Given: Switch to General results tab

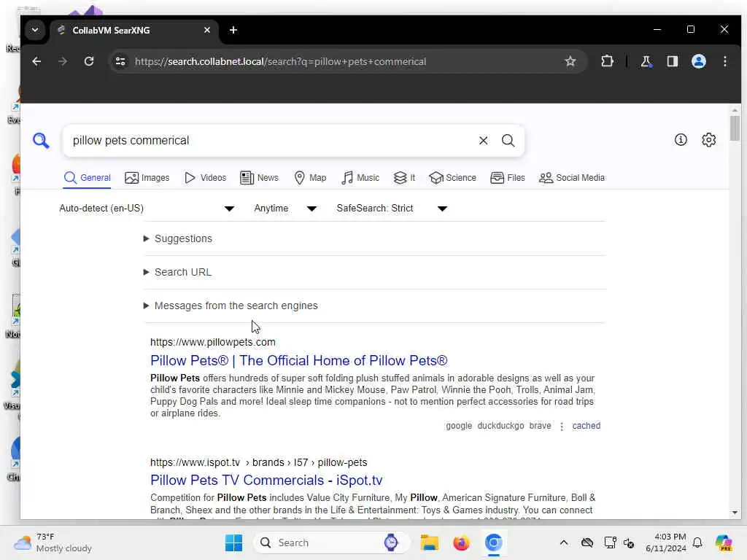Looking at the screenshot, I should [88, 178].
